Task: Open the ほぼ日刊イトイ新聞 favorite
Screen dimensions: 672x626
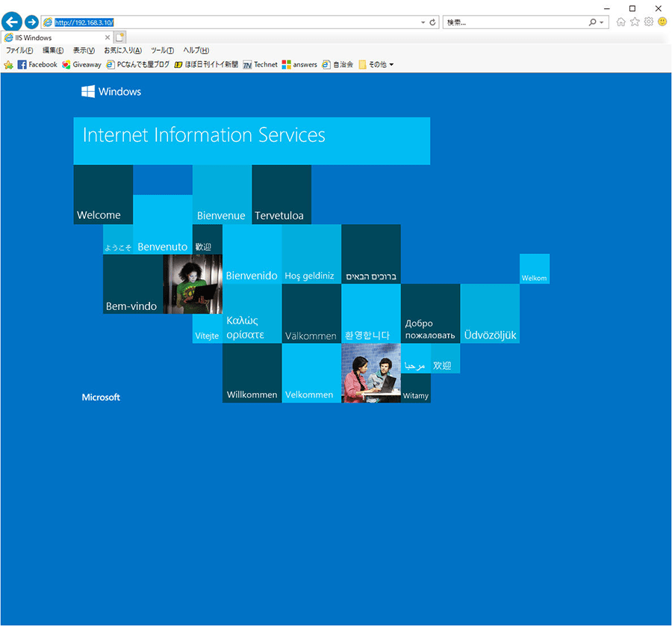Action: [x=206, y=65]
